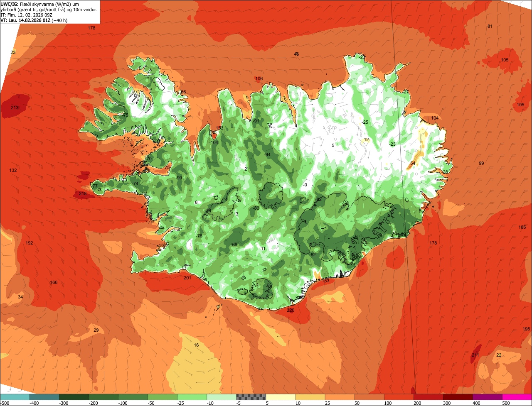This screenshot has width=532, height=406.
Task: Click the -25 value in northeast Iceland
Action: pyautogui.click(x=365, y=122)
